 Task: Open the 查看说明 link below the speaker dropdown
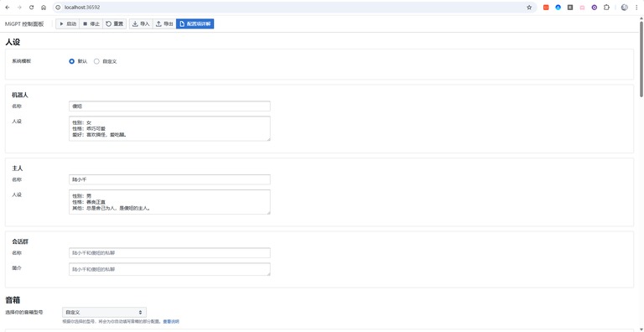171,321
